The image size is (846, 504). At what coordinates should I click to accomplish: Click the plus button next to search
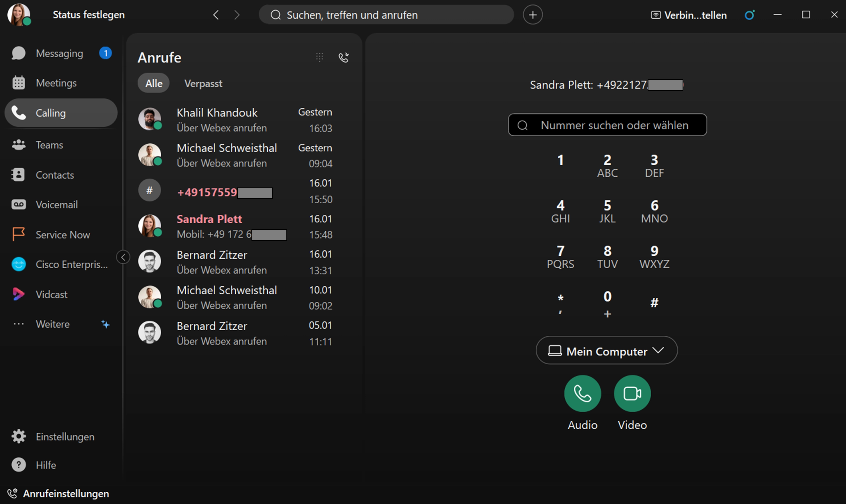point(533,15)
